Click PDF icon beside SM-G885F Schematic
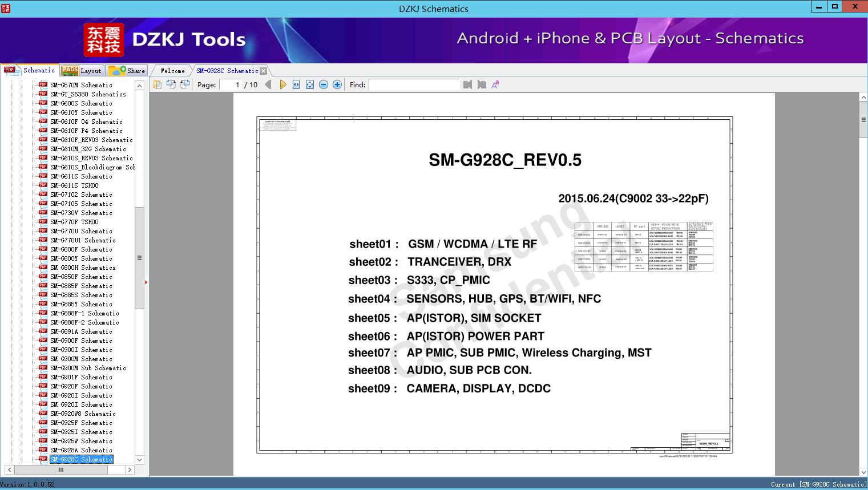This screenshot has height=490, width=868. (43, 286)
